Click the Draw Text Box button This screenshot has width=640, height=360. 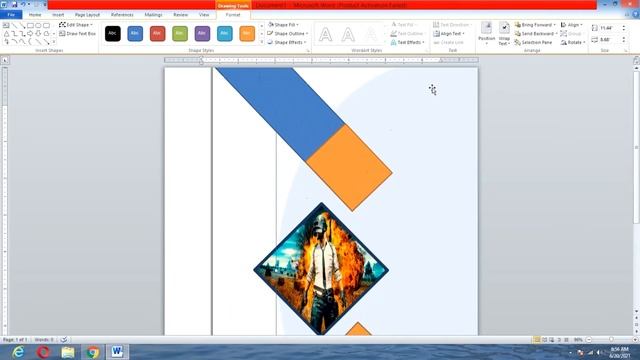pos(77,33)
